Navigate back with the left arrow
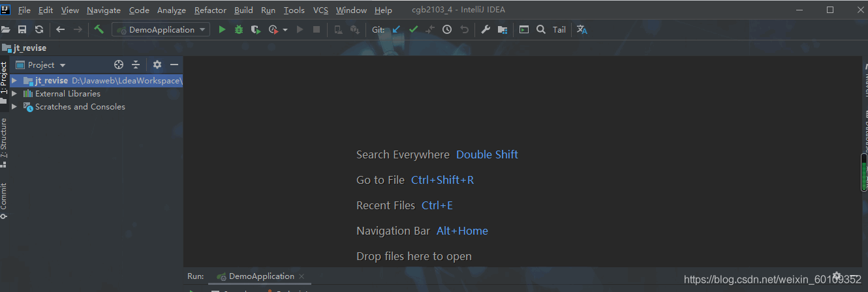 61,29
